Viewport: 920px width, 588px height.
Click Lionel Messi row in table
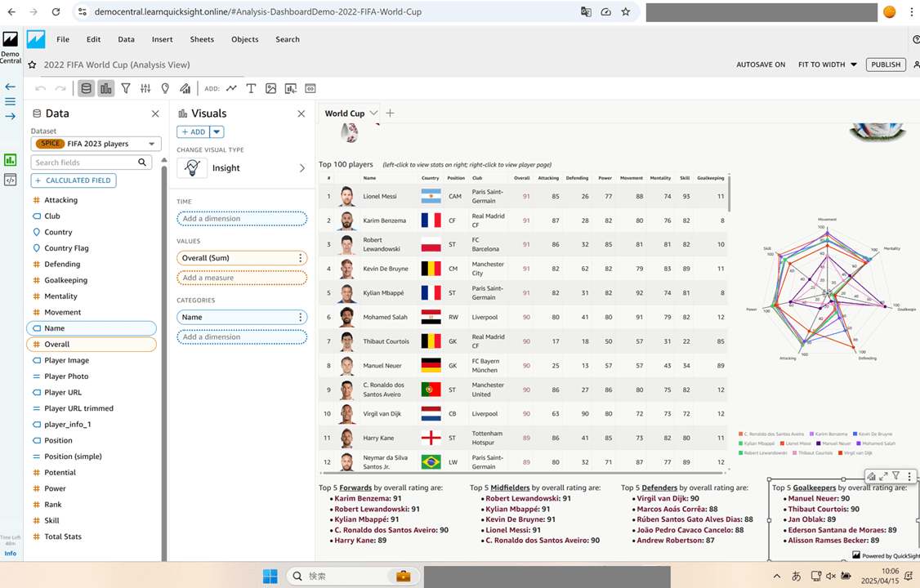524,196
